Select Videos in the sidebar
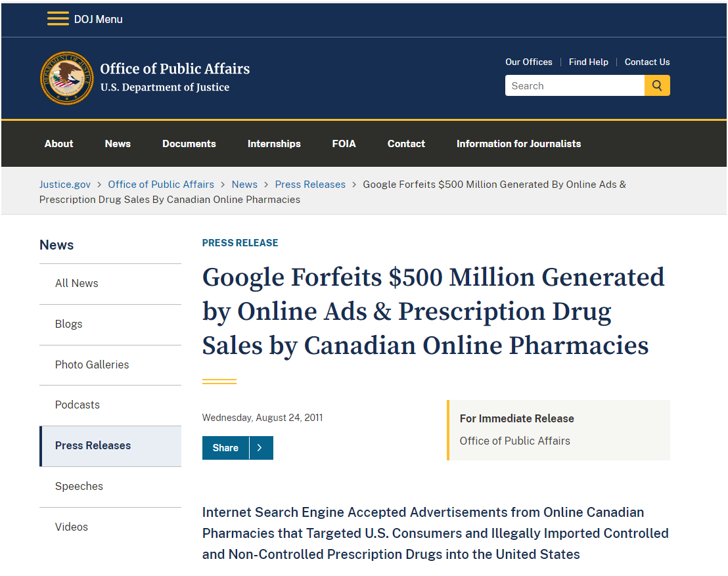The width and height of the screenshot is (728, 576). point(110,527)
